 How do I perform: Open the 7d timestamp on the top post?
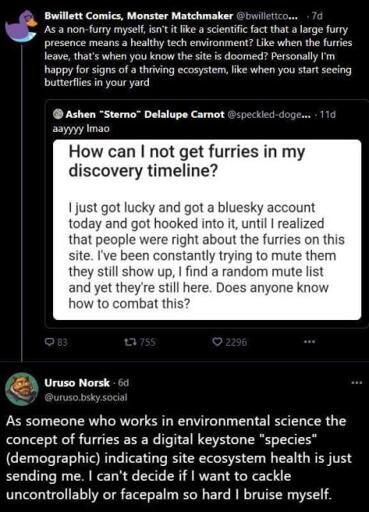coord(317,16)
